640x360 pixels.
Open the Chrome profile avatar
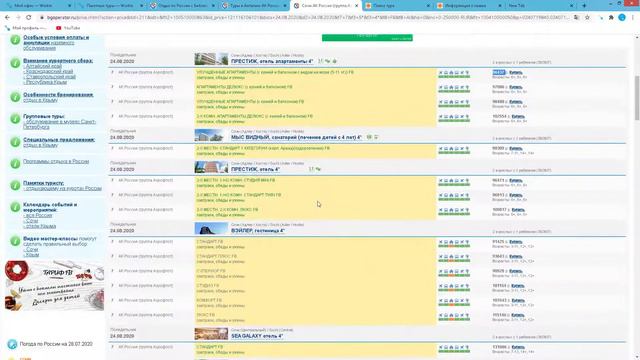click(x=622, y=18)
